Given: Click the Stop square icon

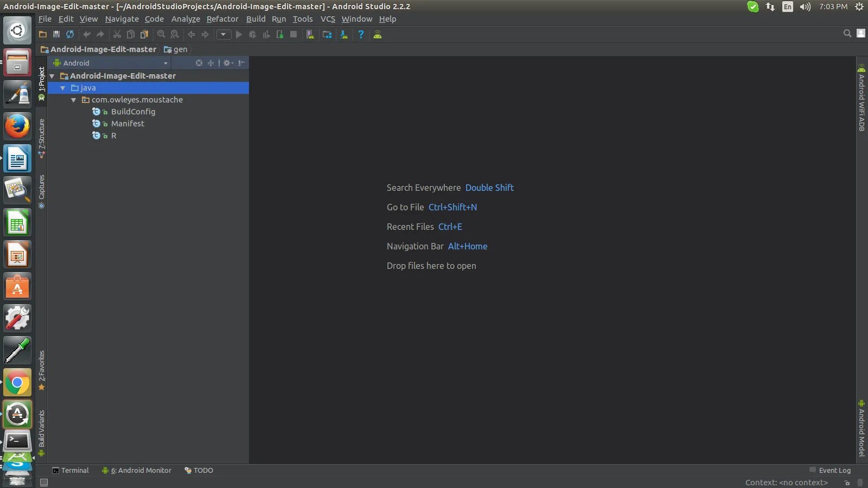Looking at the screenshot, I should pyautogui.click(x=293, y=34).
